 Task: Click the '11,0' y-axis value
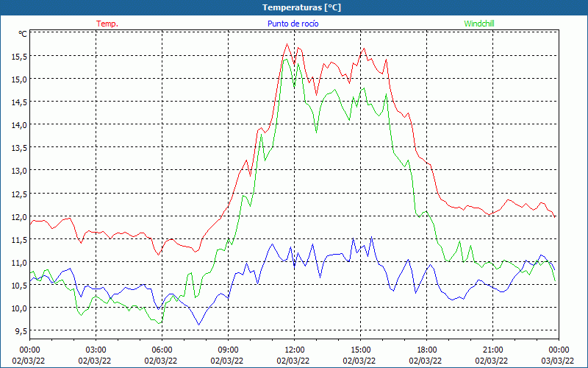point(19,262)
